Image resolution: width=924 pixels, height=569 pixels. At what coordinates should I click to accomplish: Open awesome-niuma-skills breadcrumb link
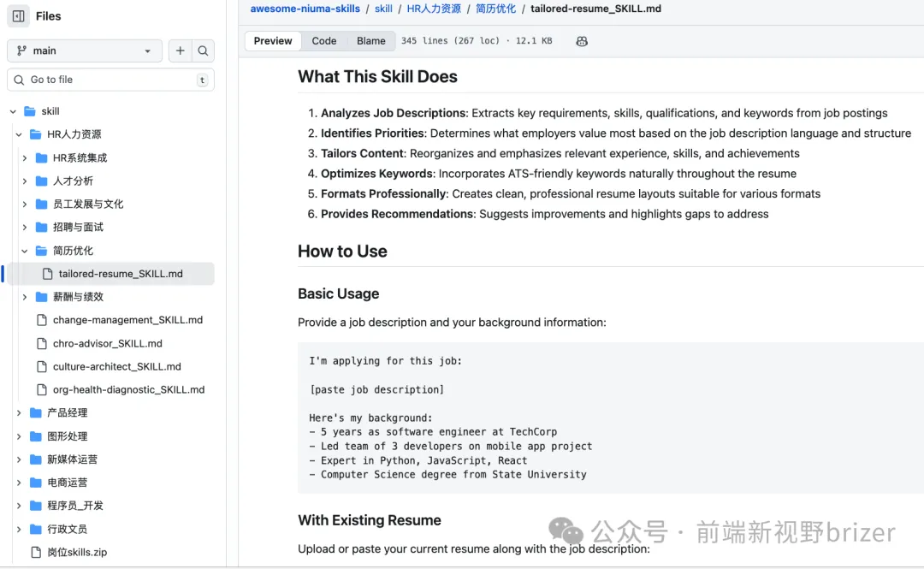305,9
